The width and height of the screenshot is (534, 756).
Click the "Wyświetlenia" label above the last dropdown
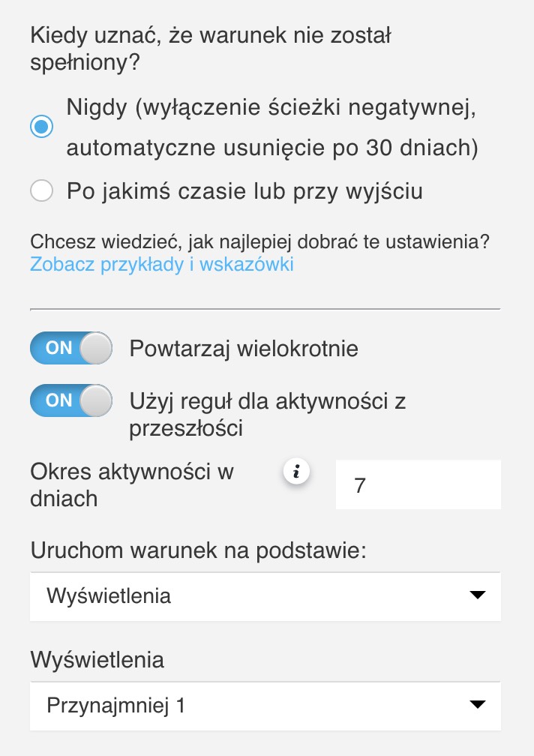[x=97, y=659]
